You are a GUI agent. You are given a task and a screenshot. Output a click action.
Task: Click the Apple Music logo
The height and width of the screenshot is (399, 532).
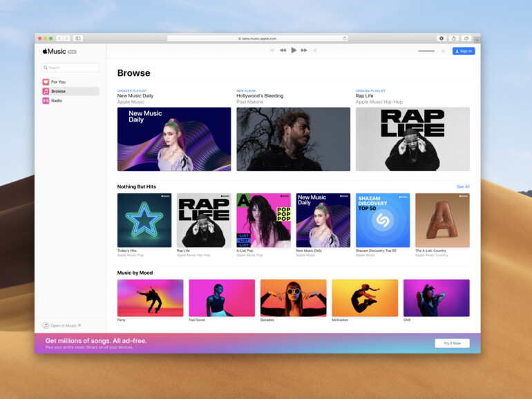pos(55,51)
